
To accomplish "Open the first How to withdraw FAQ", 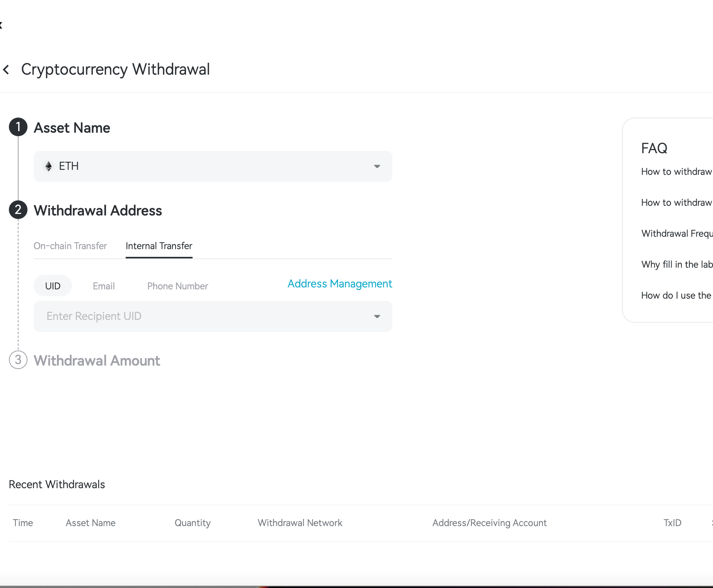I will [x=676, y=172].
